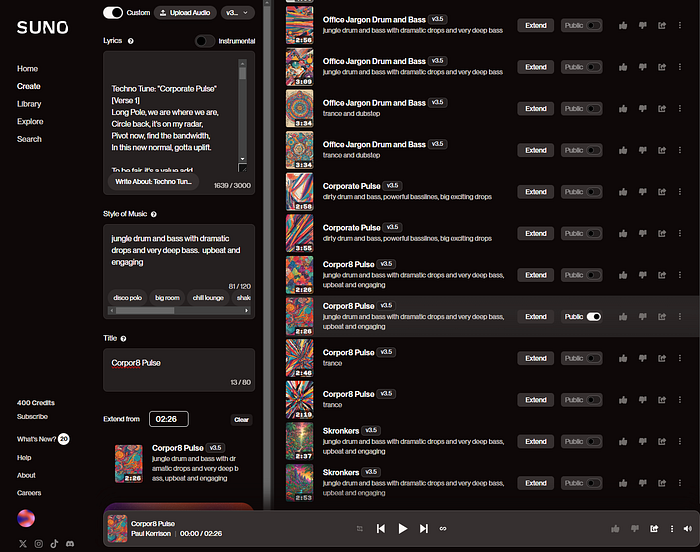Dislike the 3:09 Office Jargon Drum and Bass song

coord(642,67)
